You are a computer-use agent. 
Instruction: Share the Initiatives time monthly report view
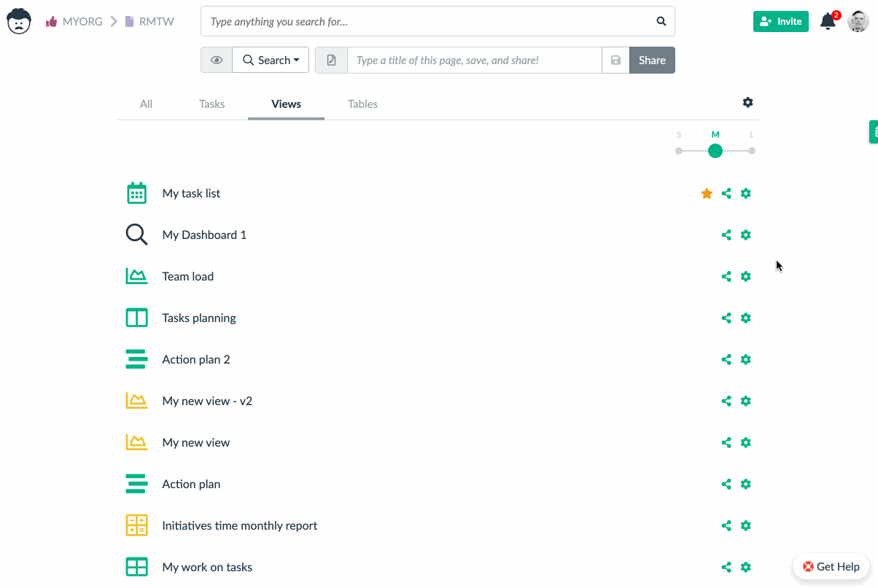coord(726,525)
